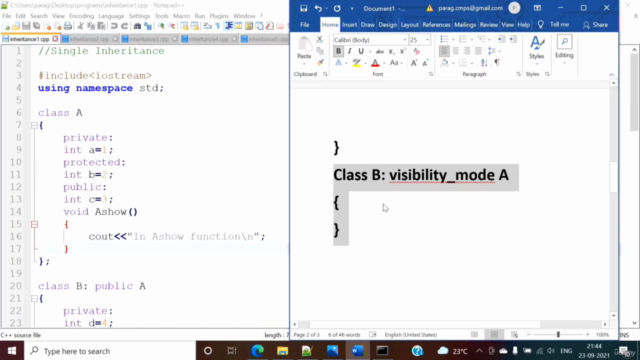Open font color dropdown arrow in Word
This screenshot has width=640, height=360.
(x=384, y=63)
